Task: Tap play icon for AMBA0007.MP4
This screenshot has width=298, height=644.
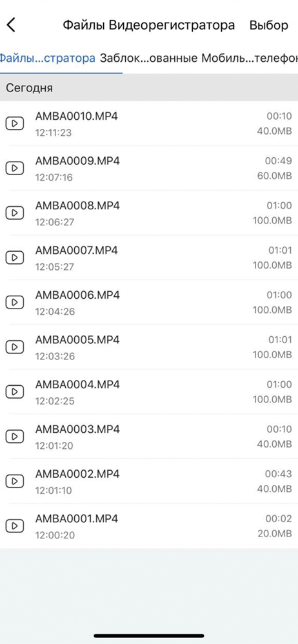Action: [x=14, y=257]
